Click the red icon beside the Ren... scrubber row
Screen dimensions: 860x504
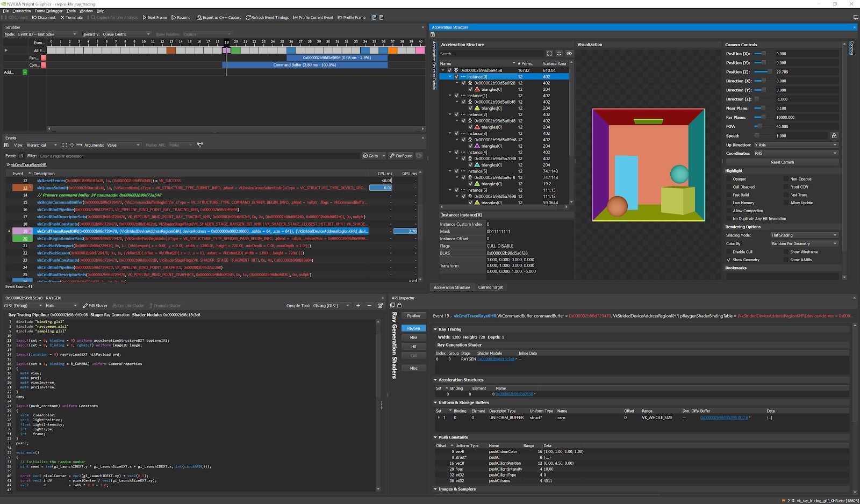(x=44, y=57)
